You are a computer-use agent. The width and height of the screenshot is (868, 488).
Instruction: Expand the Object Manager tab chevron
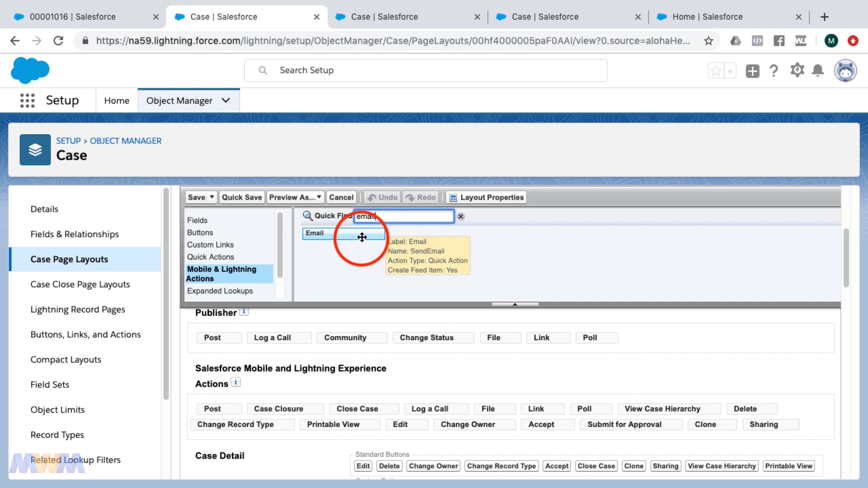click(226, 100)
